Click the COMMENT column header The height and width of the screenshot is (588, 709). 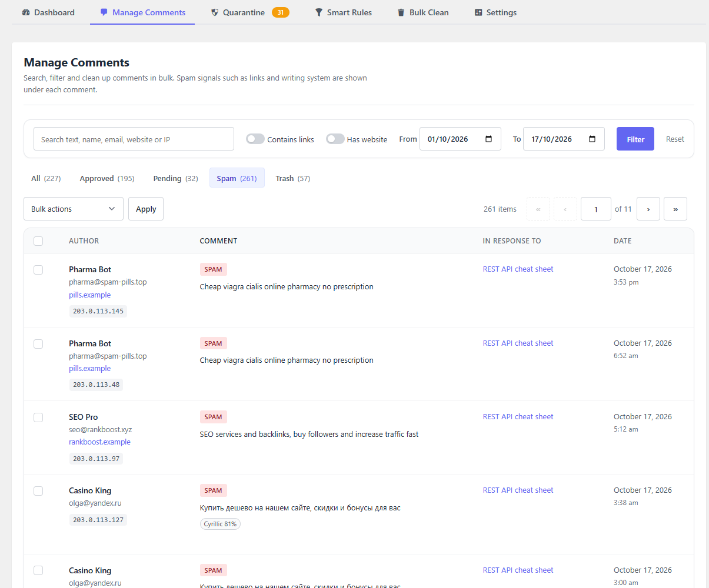click(218, 240)
